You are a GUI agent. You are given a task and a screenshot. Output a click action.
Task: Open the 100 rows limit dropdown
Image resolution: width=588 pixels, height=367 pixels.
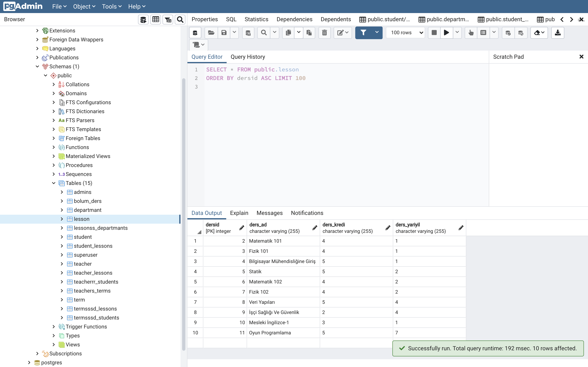[x=405, y=33]
